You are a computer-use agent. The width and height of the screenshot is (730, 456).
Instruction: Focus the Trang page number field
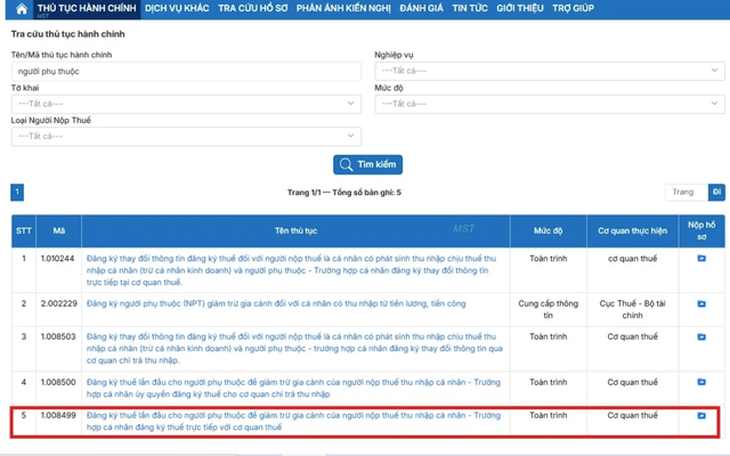point(687,192)
